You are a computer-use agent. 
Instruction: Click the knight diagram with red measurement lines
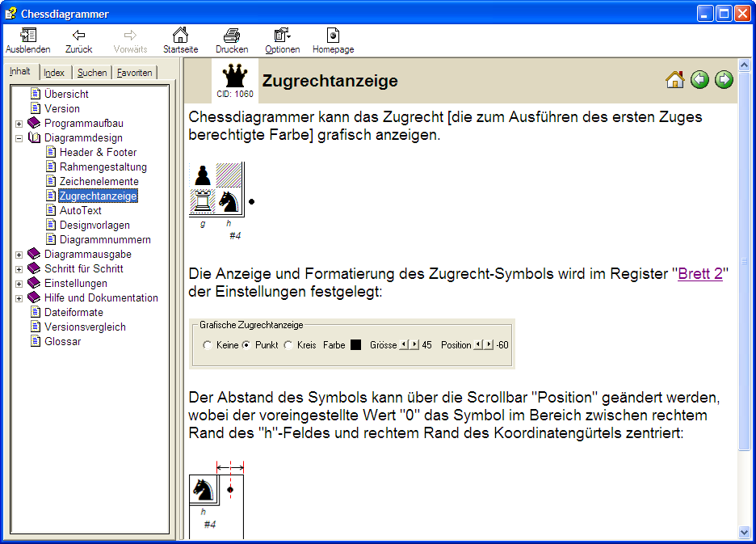216,500
